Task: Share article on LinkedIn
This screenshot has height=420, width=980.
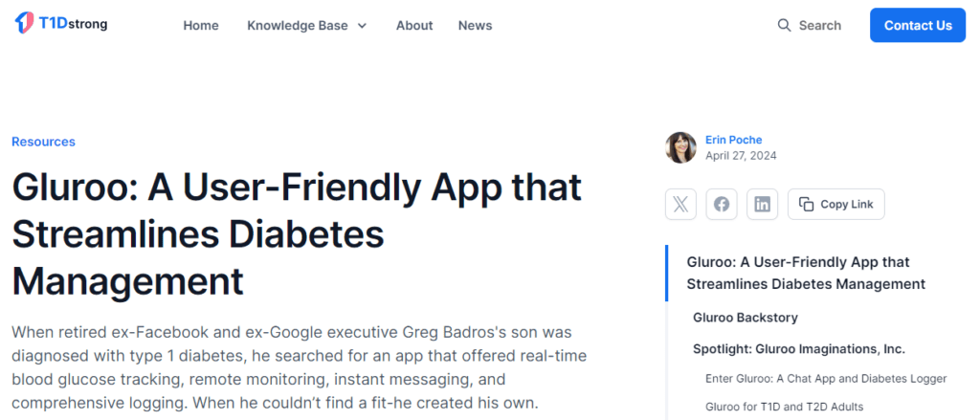Action: pos(763,204)
